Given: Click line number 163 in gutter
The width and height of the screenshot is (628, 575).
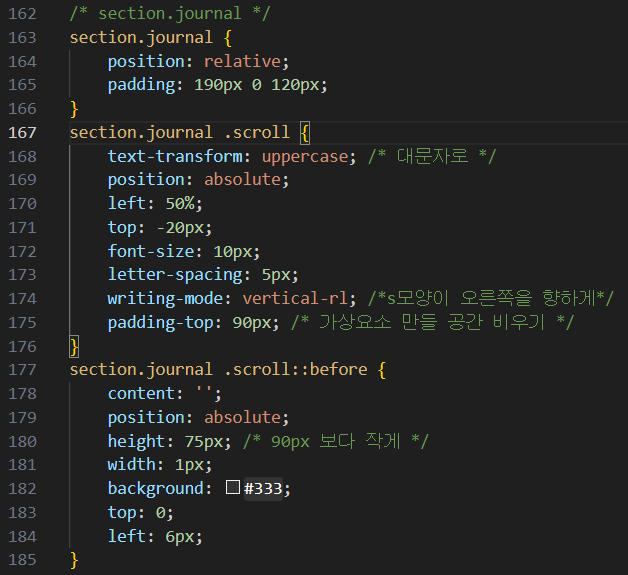Looking at the screenshot, I should [22, 38].
